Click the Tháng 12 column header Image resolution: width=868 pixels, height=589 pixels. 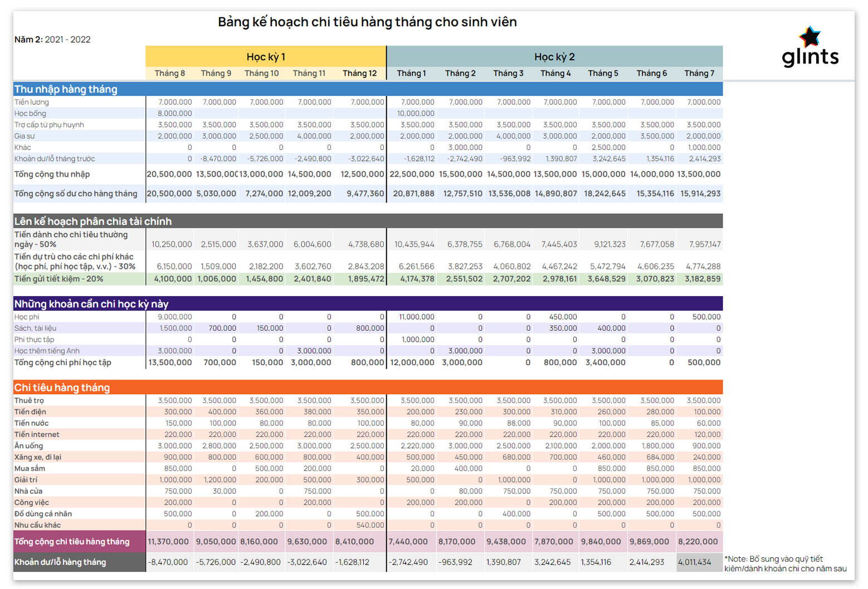359,73
